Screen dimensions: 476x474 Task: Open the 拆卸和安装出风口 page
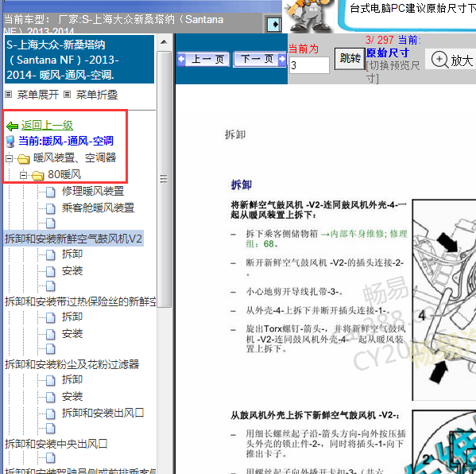tap(103, 413)
